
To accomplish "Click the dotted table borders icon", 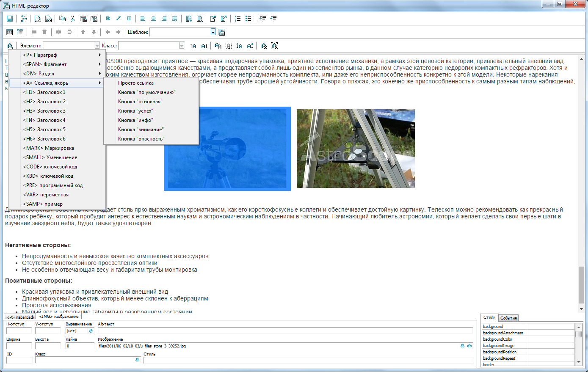I will pyautogui.click(x=20, y=32).
